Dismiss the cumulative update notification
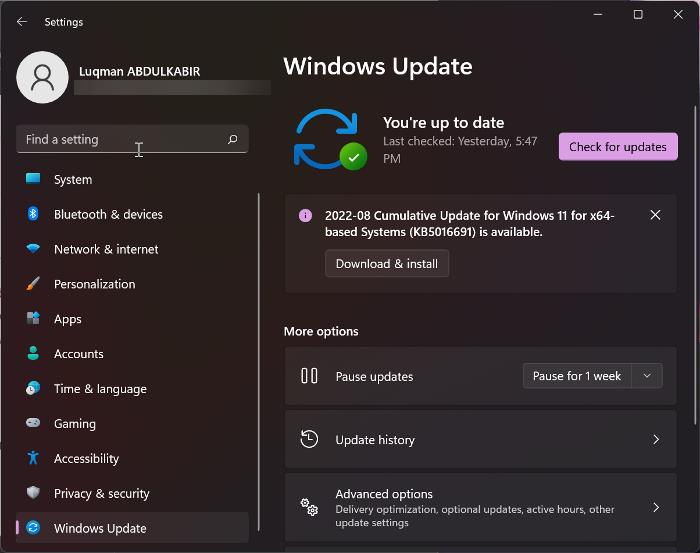The width and height of the screenshot is (700, 553). coord(655,215)
